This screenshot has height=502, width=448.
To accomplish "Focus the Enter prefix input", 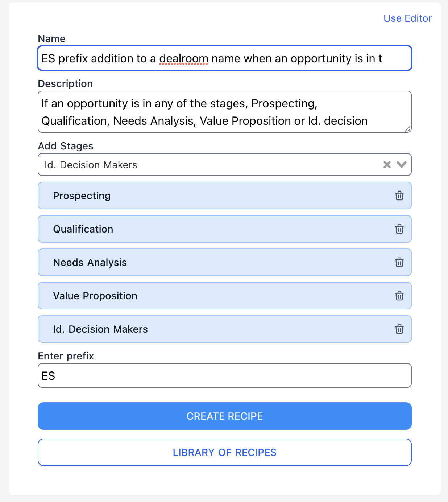I will click(224, 375).
